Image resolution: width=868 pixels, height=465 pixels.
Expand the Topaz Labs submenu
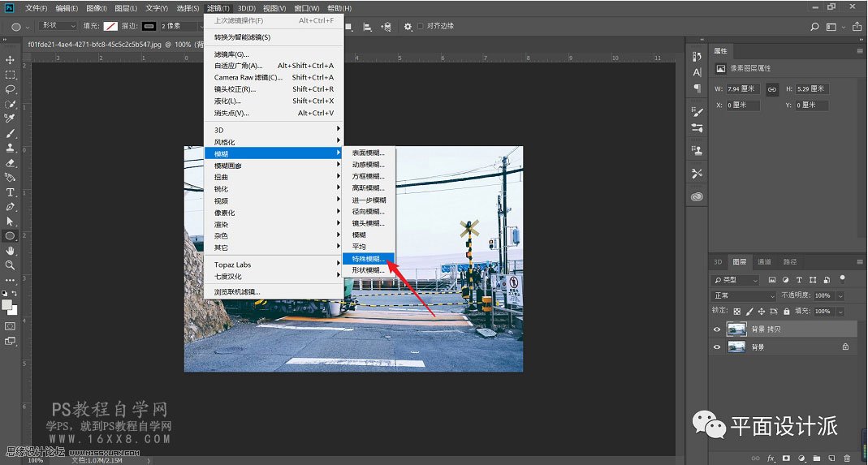click(x=274, y=265)
